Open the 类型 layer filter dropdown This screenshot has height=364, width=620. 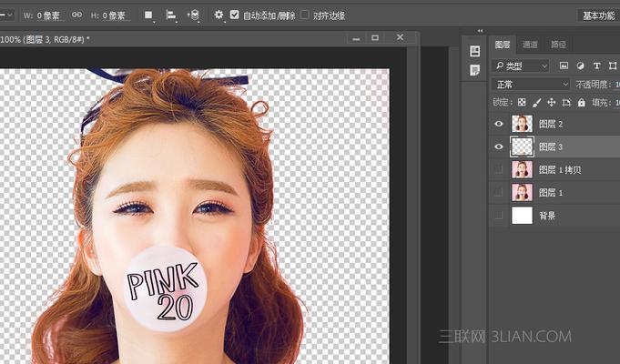(521, 66)
